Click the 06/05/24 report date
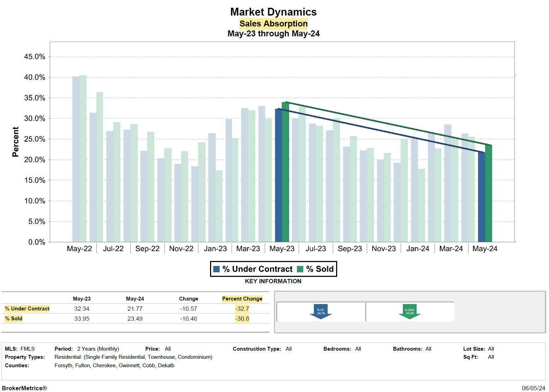Viewport: 549px width, 392px height. coord(533,388)
